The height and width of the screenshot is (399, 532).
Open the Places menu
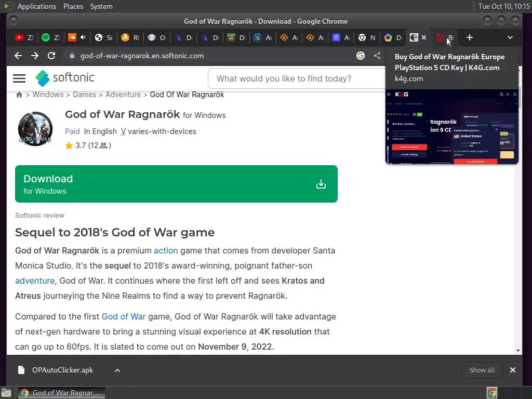click(73, 6)
